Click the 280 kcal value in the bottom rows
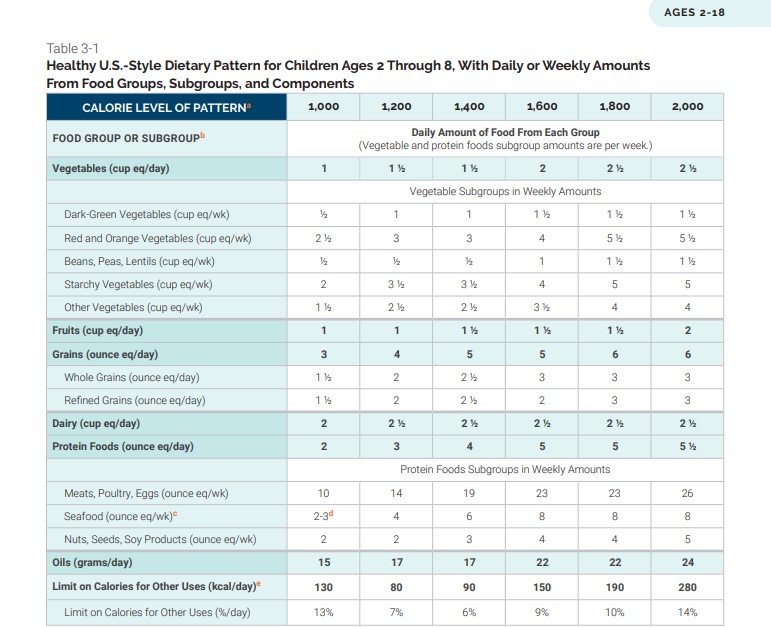771x627 pixels. [x=687, y=587]
